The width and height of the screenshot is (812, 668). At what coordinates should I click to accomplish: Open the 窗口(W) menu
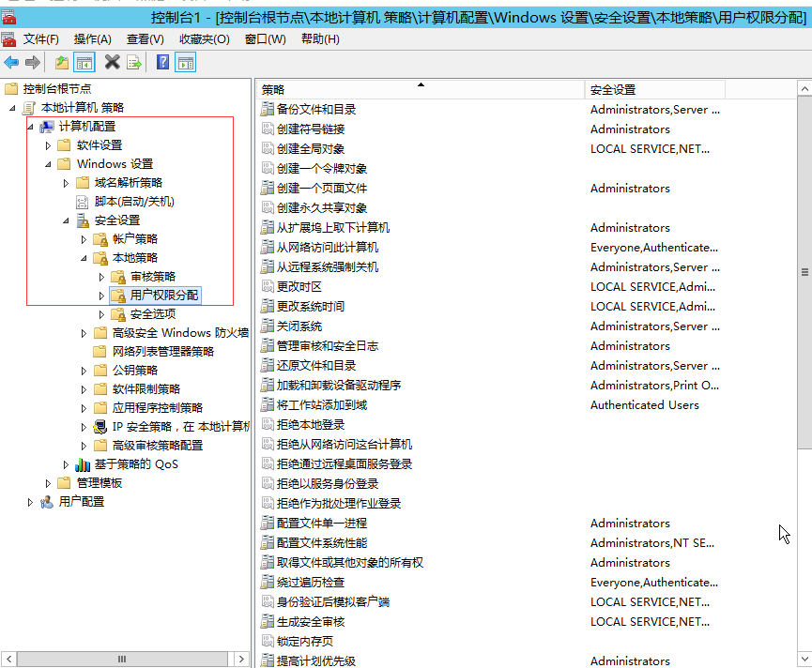pos(266,39)
